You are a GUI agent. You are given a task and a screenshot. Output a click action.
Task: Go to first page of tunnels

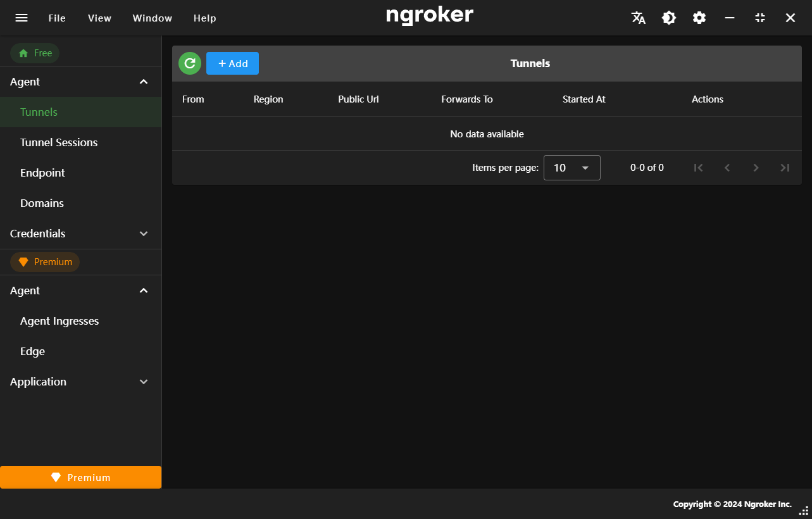tap(699, 168)
